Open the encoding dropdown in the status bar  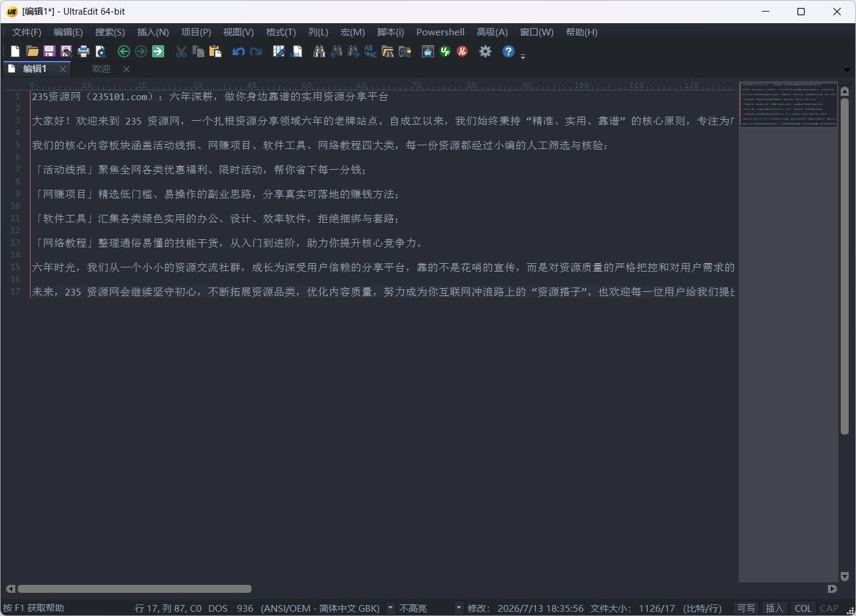click(x=391, y=608)
